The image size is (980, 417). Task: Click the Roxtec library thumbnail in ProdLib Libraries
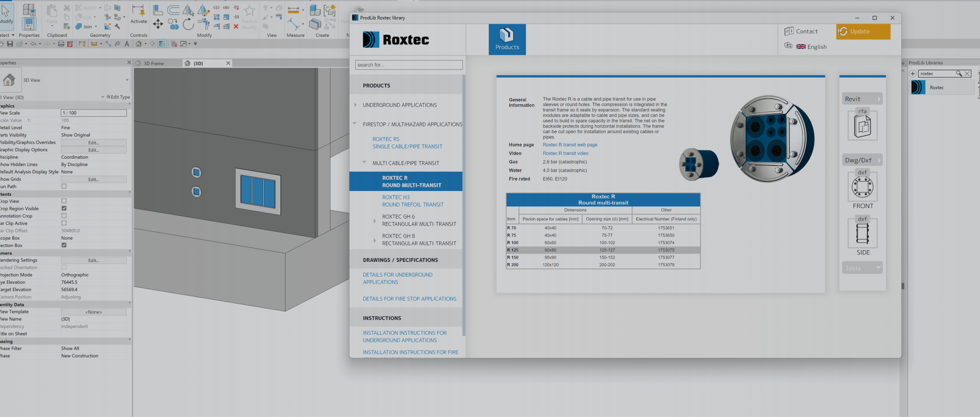click(918, 88)
